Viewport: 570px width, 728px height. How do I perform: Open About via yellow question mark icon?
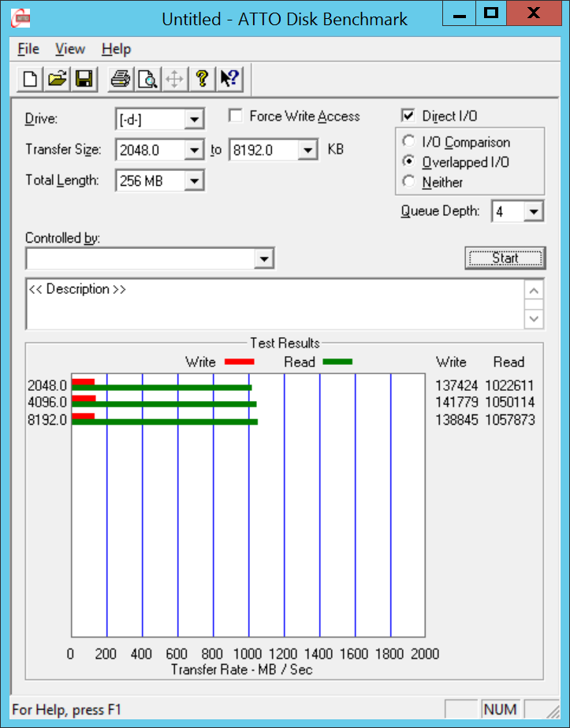[x=202, y=79]
